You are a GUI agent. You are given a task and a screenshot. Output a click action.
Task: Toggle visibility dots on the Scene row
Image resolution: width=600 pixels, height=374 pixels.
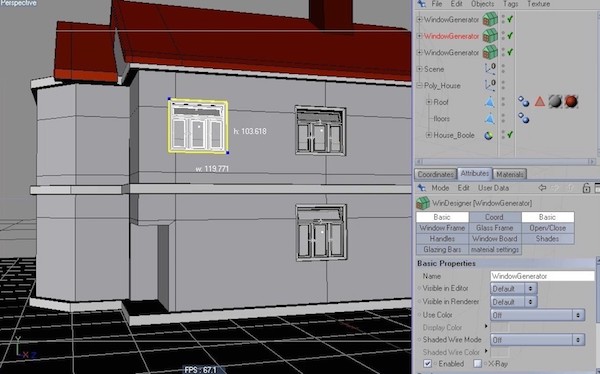[x=503, y=69]
